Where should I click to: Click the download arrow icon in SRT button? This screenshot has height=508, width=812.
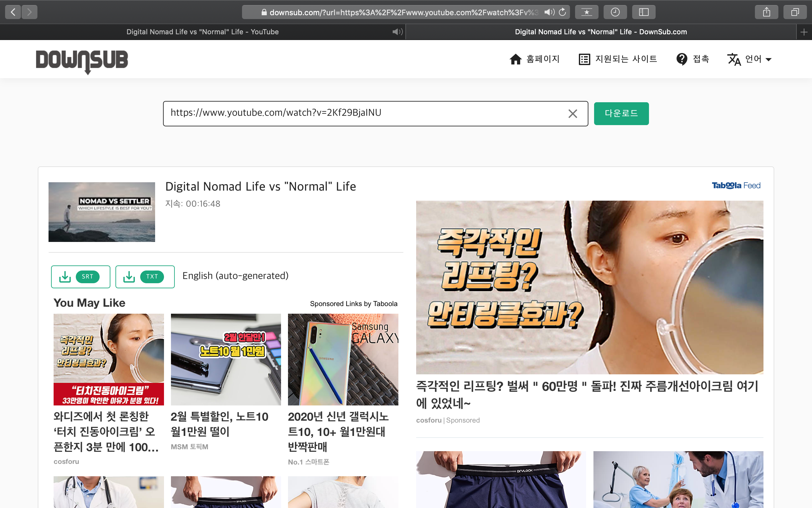click(x=65, y=277)
